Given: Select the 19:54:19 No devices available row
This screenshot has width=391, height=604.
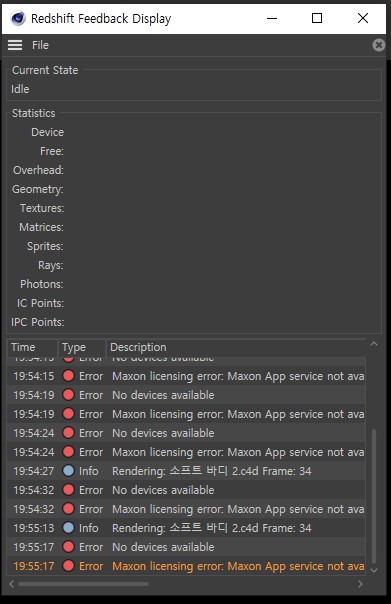Looking at the screenshot, I should click(x=186, y=395).
